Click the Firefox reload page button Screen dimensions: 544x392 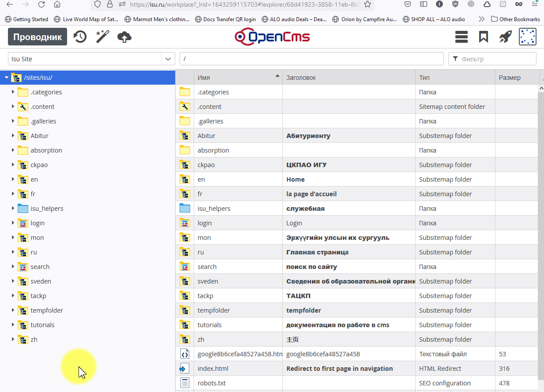(41, 4)
